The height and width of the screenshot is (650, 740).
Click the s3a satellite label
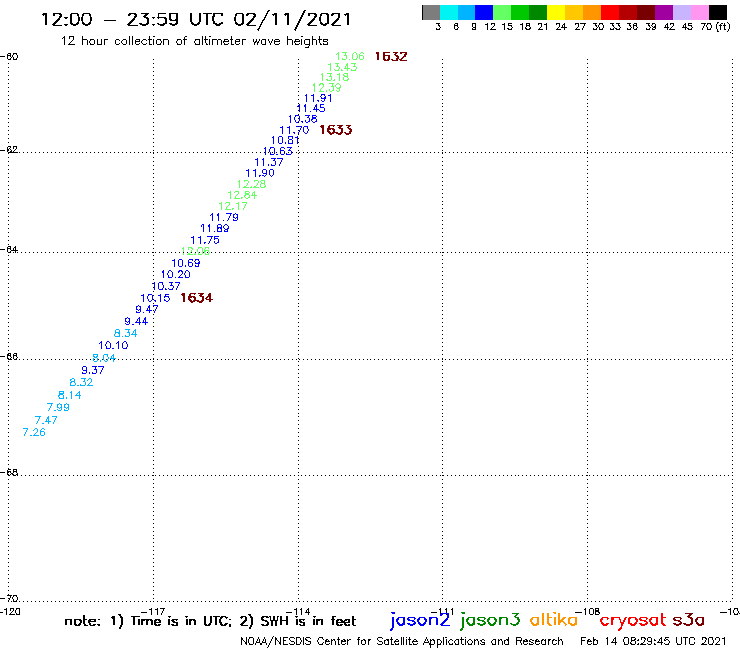689,620
